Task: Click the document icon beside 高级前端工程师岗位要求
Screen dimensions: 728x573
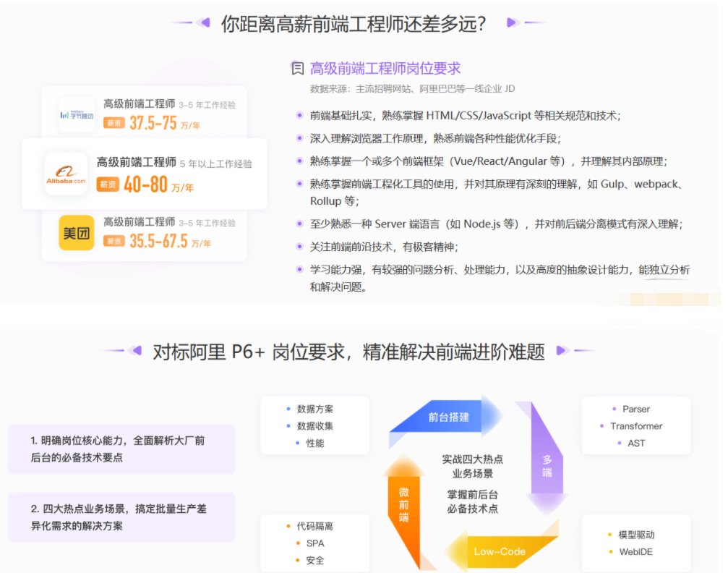Action: [x=297, y=68]
